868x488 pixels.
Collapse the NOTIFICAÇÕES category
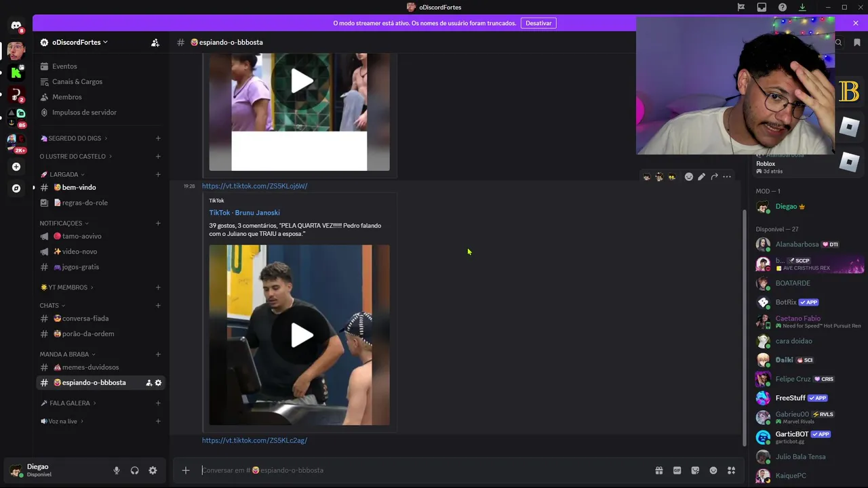click(x=64, y=223)
